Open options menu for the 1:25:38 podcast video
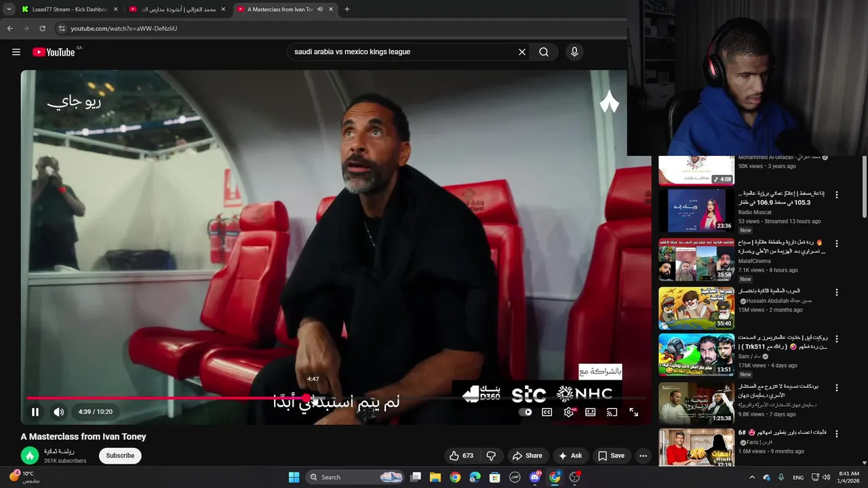The image size is (868, 488). point(836,388)
